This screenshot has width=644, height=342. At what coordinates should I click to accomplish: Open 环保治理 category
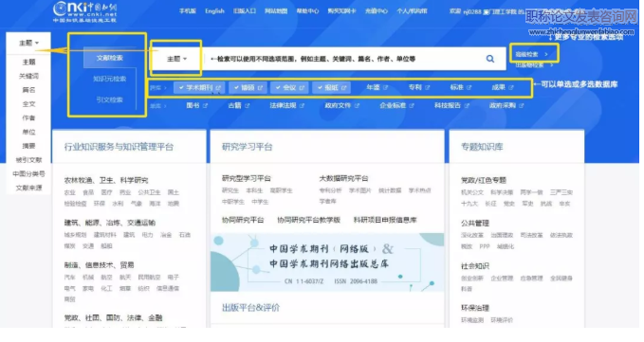tap(475, 308)
